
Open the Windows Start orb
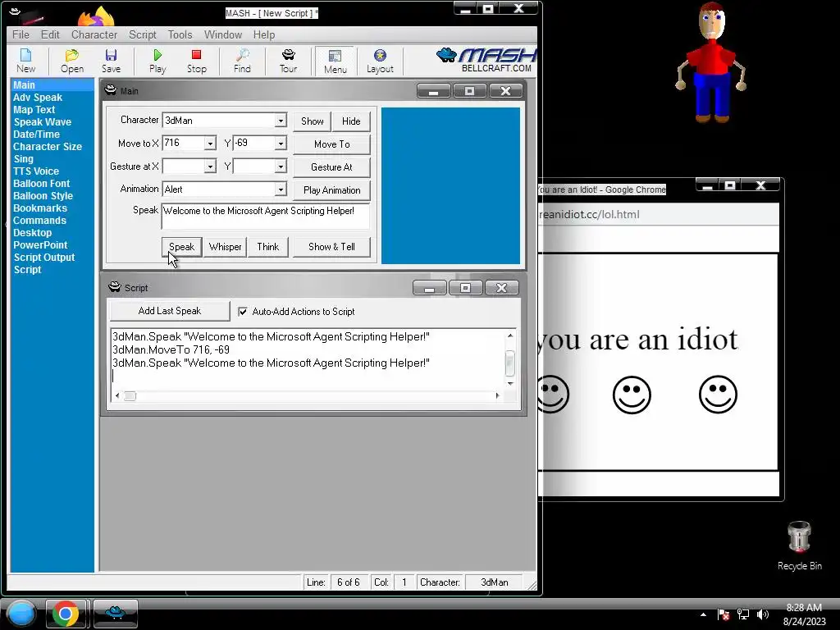pos(21,614)
